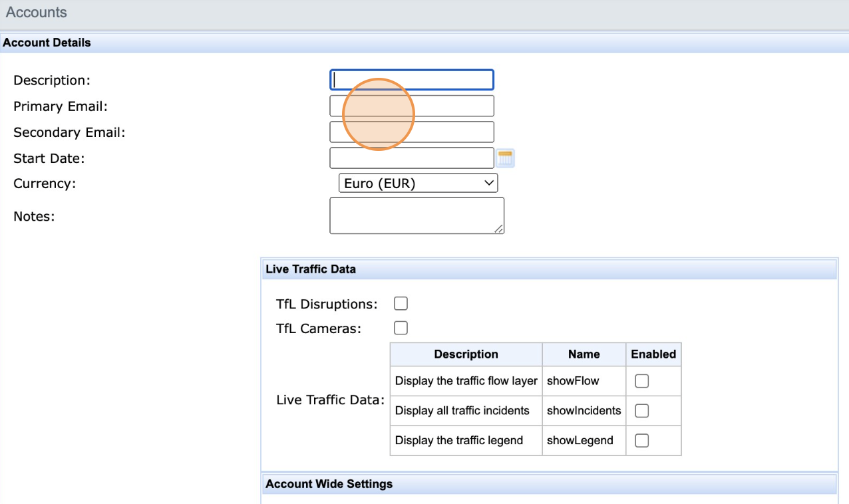Click inside the Notes text area
This screenshot has width=849, height=504.
click(416, 215)
